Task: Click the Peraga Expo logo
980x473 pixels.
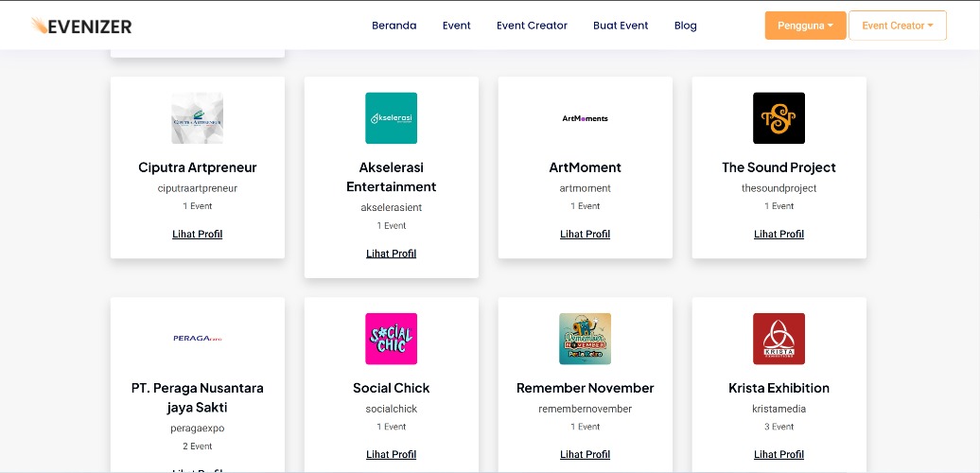Action: click(198, 339)
